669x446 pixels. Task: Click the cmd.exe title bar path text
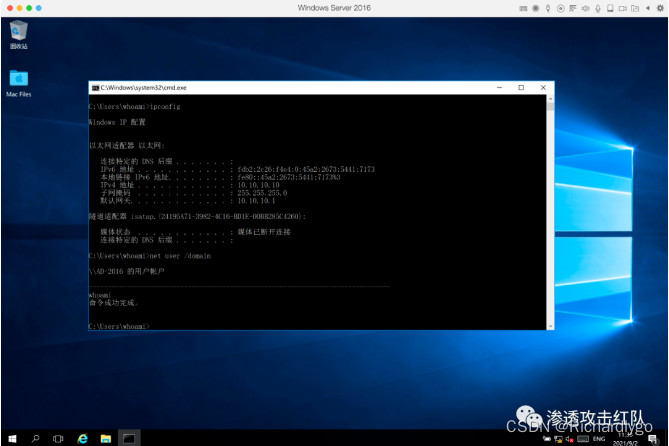click(144, 87)
